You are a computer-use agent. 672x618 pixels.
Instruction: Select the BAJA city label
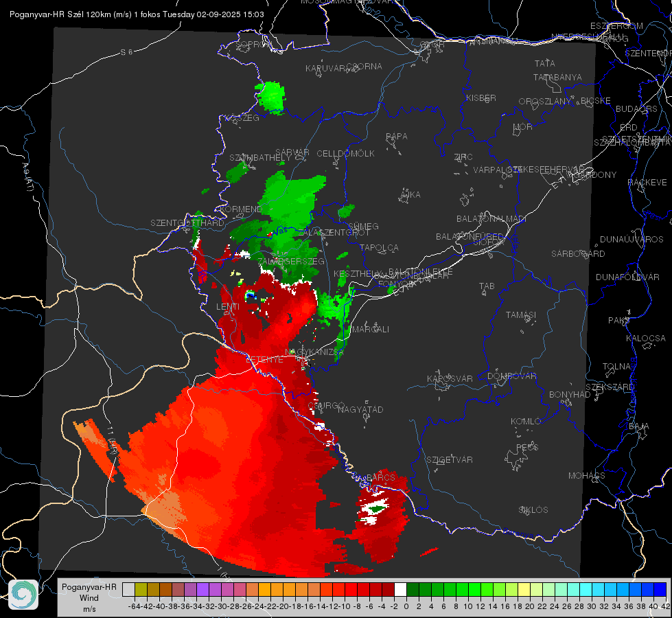[x=639, y=426]
